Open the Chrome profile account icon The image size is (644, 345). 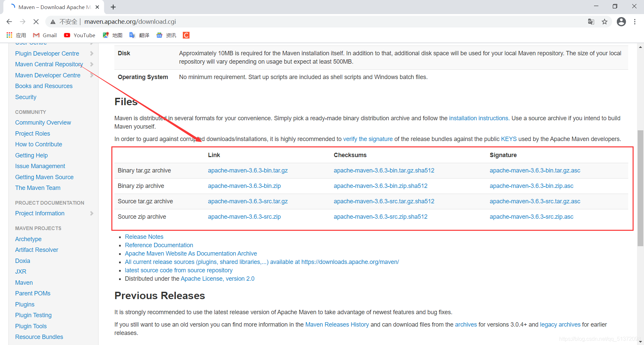(621, 22)
